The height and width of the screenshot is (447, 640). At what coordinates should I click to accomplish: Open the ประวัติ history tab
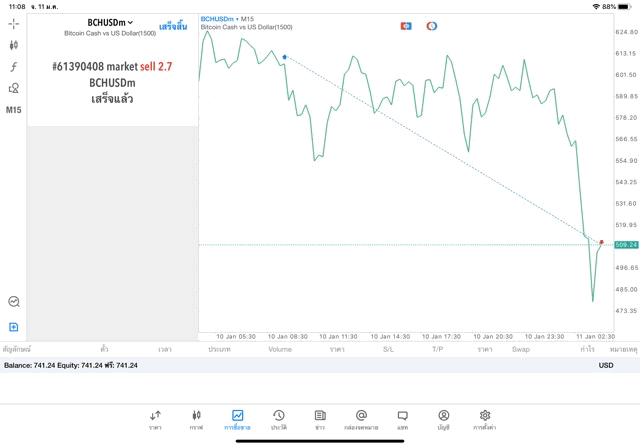[278, 419]
